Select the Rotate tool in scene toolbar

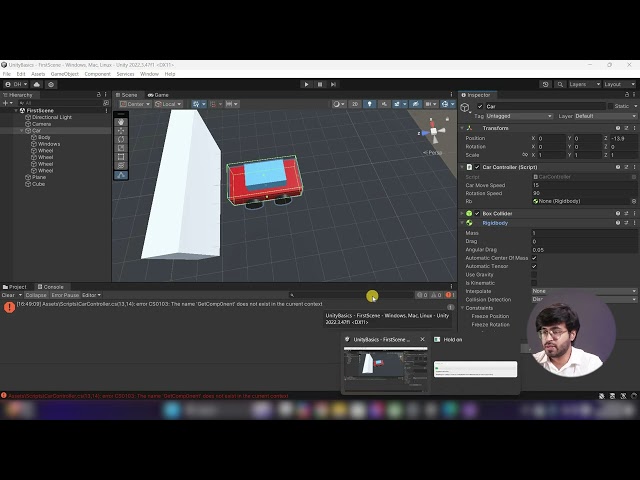point(121,140)
